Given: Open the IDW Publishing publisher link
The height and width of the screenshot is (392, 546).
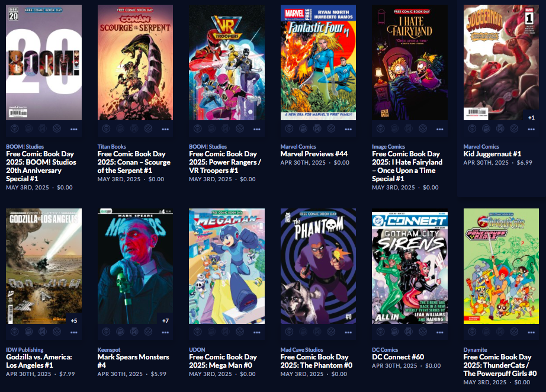Looking at the screenshot, I should [x=25, y=349].
